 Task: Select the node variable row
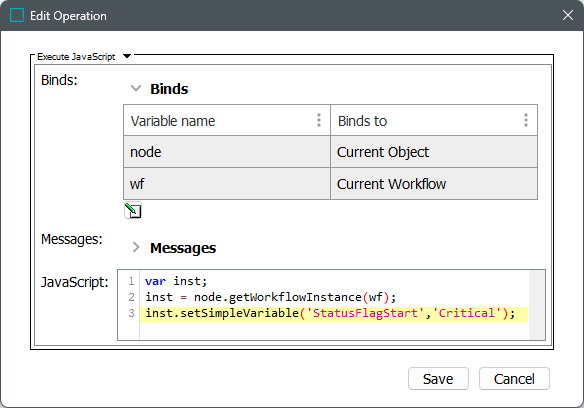coord(330,152)
